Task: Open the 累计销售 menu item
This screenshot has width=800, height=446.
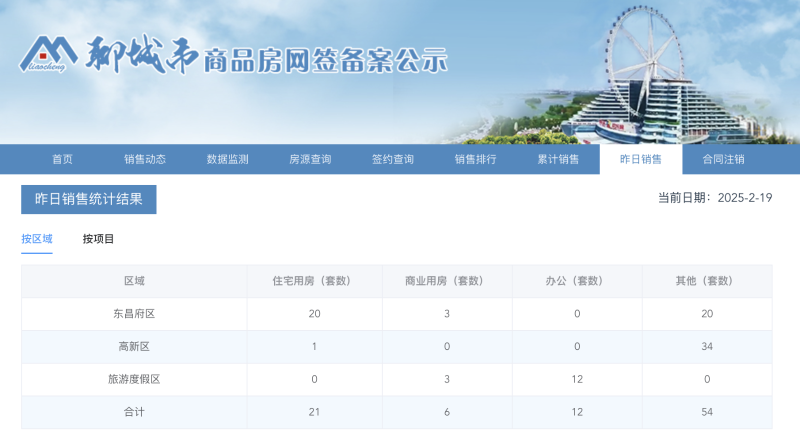Action: [558, 159]
